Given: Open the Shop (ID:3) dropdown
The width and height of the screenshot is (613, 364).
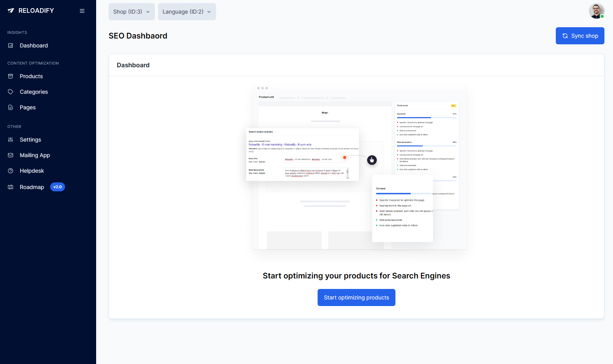Looking at the screenshot, I should [x=132, y=12].
